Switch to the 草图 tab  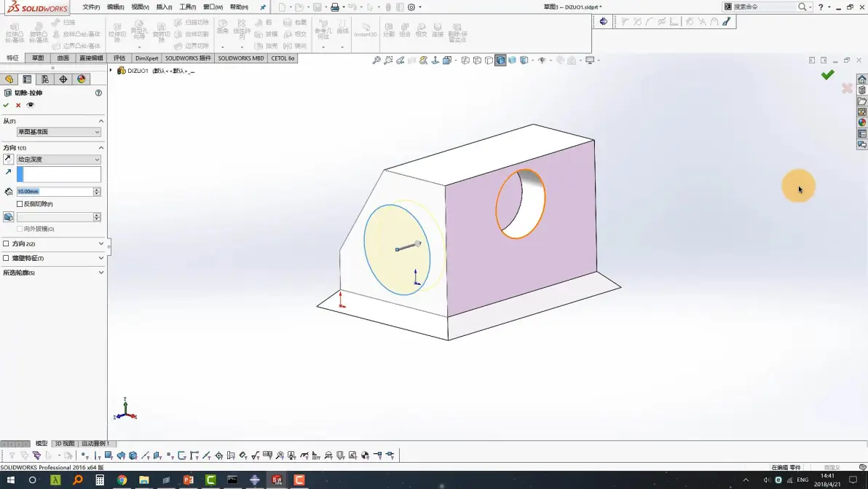pyautogui.click(x=38, y=58)
